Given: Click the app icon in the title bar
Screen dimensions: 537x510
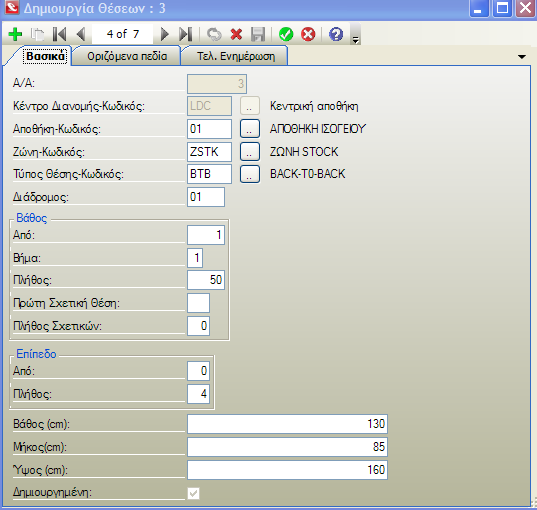Looking at the screenshot, I should click(12, 8).
